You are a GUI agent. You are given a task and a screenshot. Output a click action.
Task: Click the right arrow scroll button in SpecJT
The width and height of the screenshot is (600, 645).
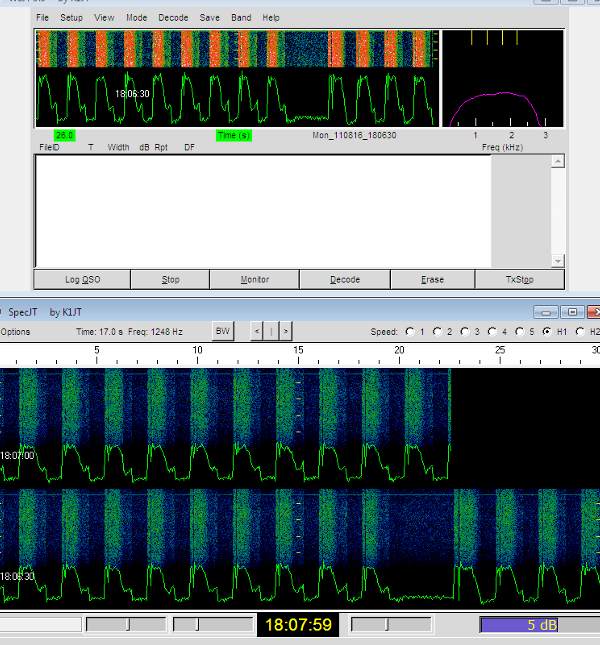coord(286,331)
